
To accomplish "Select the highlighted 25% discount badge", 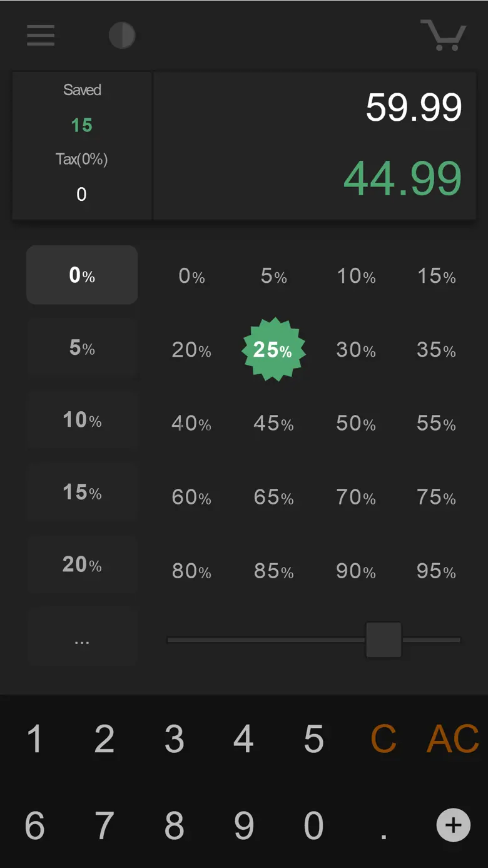I will click(273, 349).
